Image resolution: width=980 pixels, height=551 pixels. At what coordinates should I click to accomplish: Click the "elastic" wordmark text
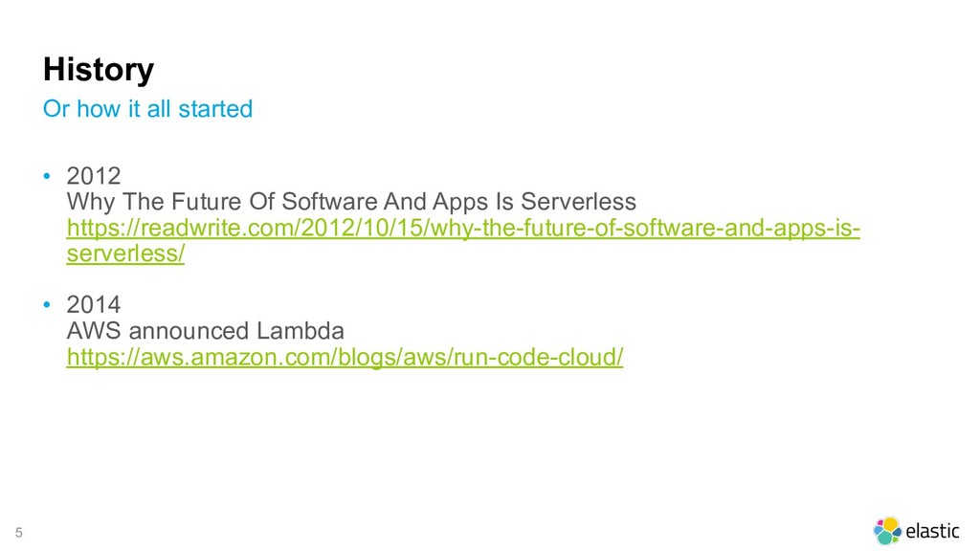pyautogui.click(x=932, y=531)
